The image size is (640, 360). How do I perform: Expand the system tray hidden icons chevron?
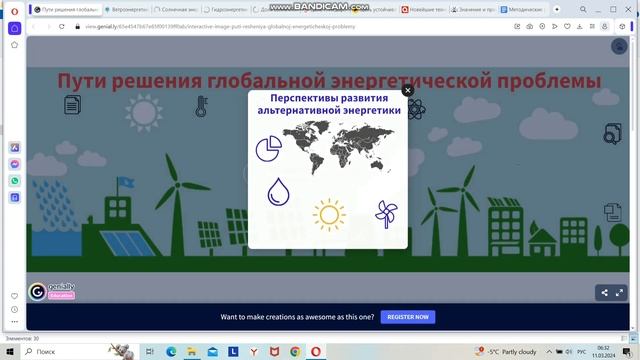[x=549, y=351]
